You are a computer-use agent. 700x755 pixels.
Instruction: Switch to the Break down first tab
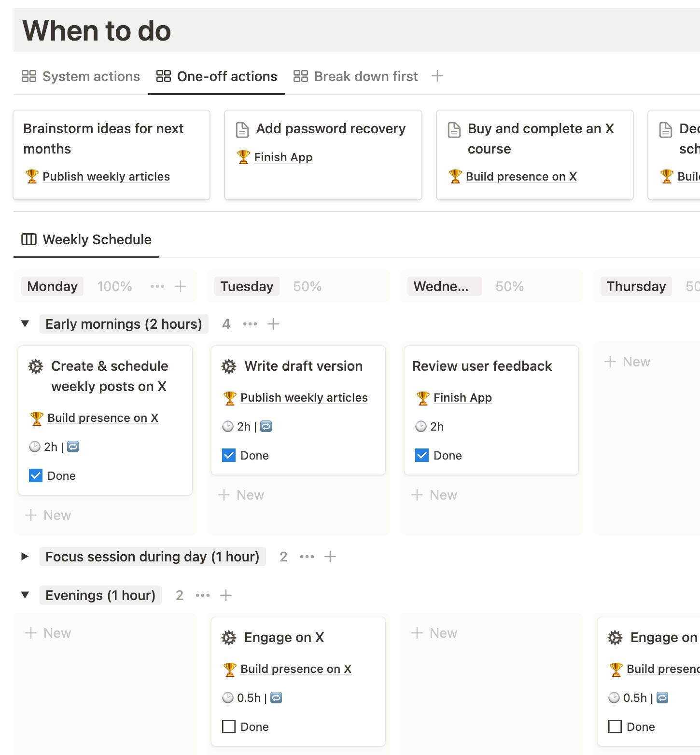[x=356, y=76]
